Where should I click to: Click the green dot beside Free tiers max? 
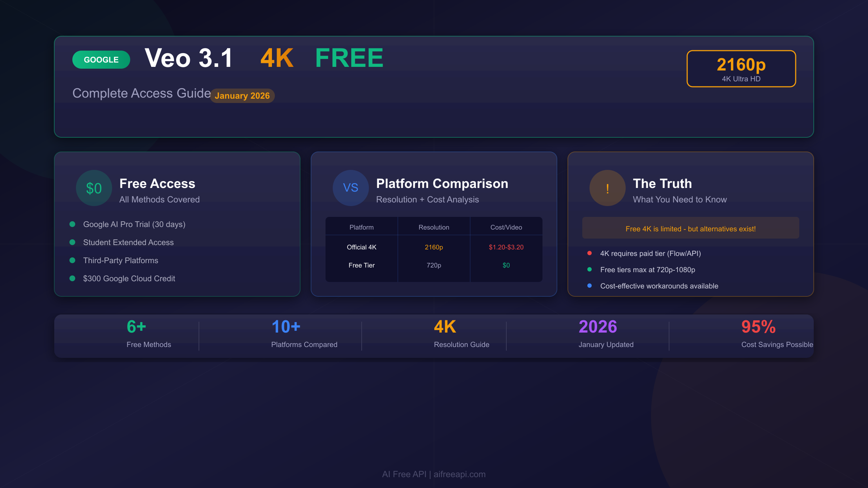coord(590,270)
